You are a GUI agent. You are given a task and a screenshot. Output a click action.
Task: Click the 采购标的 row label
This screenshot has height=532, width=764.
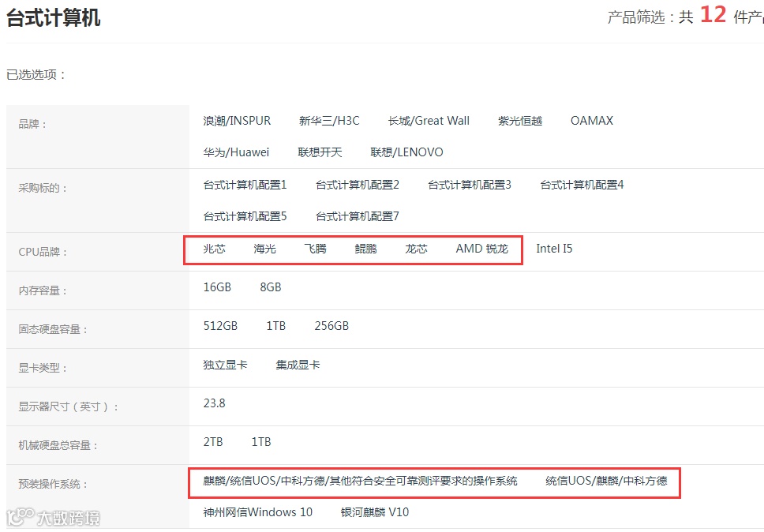43,188
